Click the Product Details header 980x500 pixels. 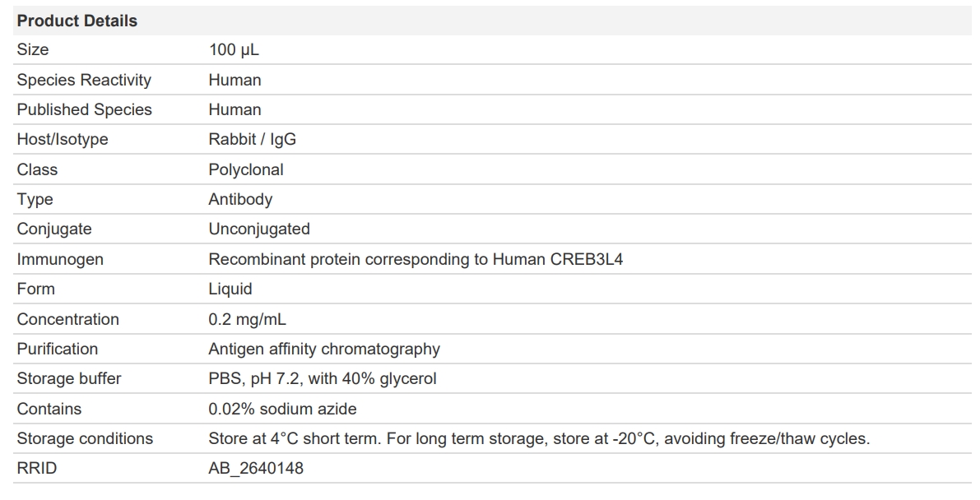click(77, 21)
